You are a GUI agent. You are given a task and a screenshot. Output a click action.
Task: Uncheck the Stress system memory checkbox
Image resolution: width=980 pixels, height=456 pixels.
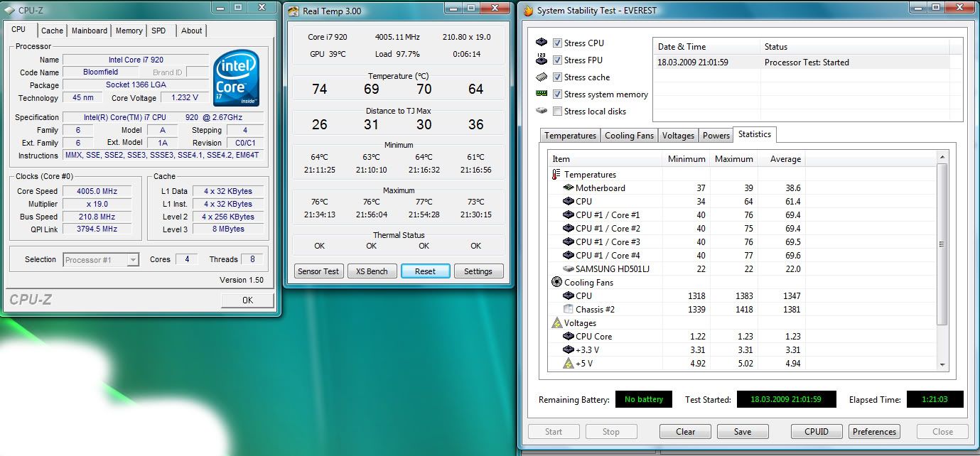click(557, 94)
